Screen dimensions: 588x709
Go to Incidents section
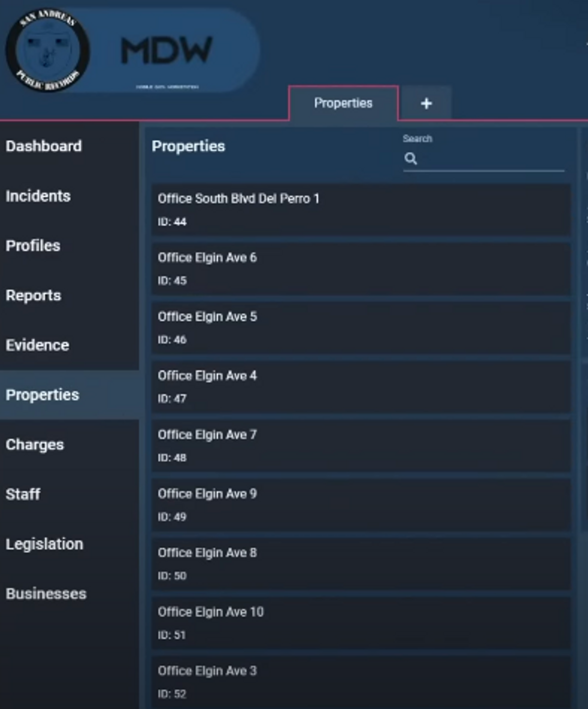(38, 196)
